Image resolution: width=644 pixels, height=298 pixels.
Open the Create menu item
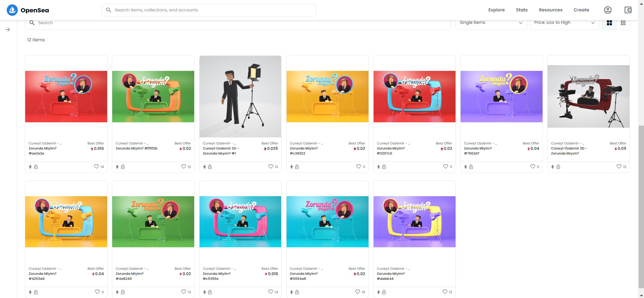pyautogui.click(x=582, y=10)
